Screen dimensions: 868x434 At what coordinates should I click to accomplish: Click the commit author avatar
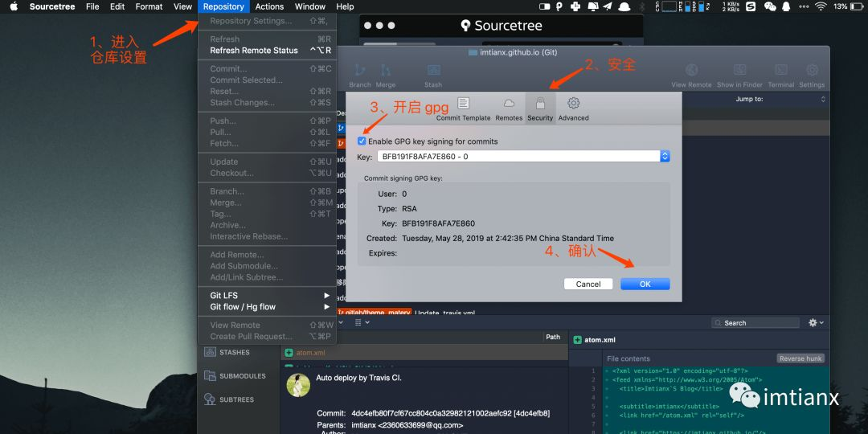[x=298, y=385]
